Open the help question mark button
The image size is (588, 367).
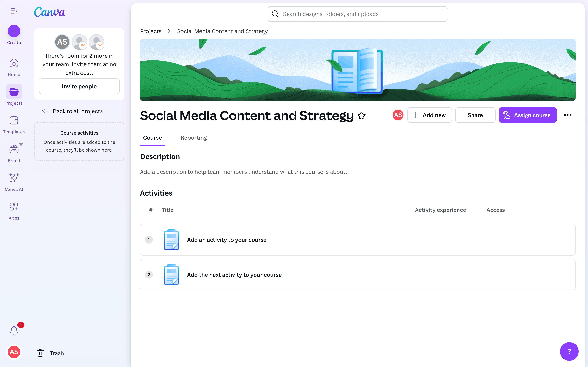(569, 351)
